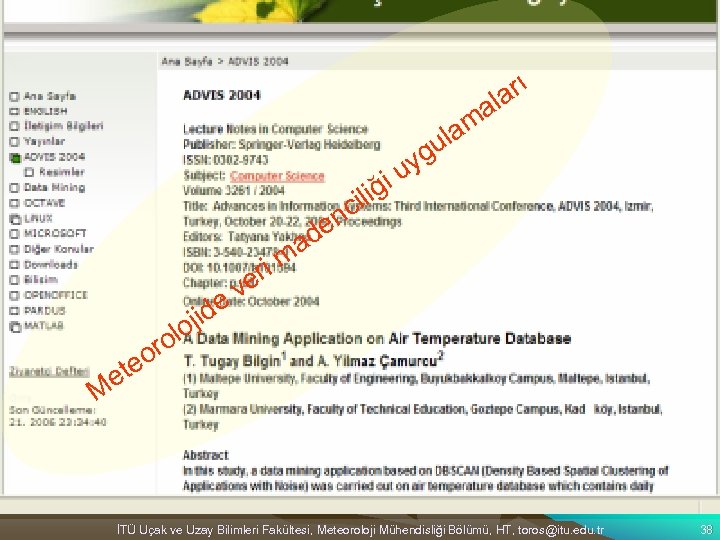Open the Bilişim sidebar entry
The width and height of the screenshot is (720, 540).
pyautogui.click(x=40, y=280)
